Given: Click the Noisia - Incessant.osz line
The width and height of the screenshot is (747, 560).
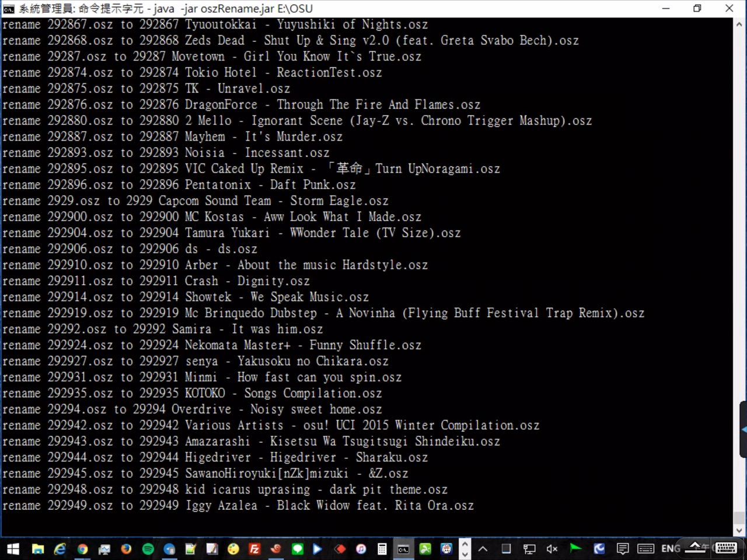Looking at the screenshot, I should (166, 153).
